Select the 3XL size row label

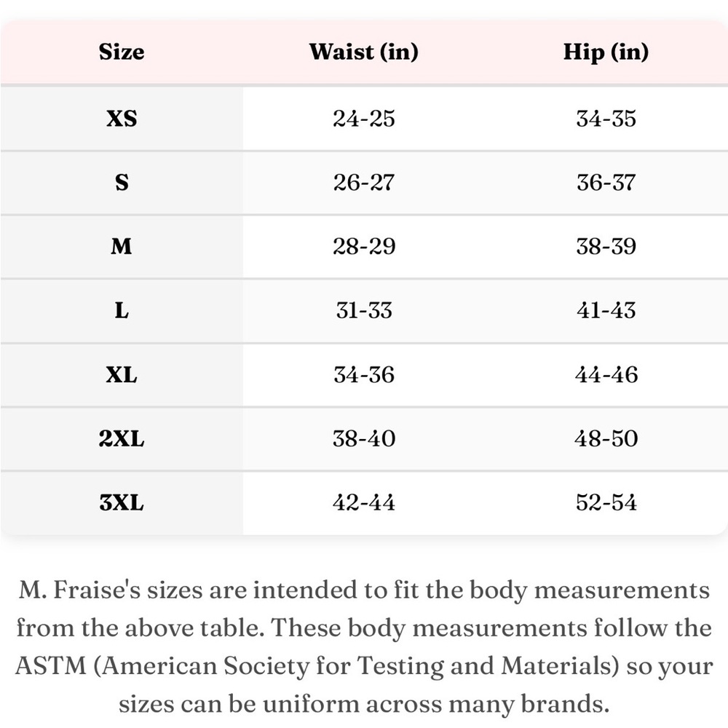[122, 503]
